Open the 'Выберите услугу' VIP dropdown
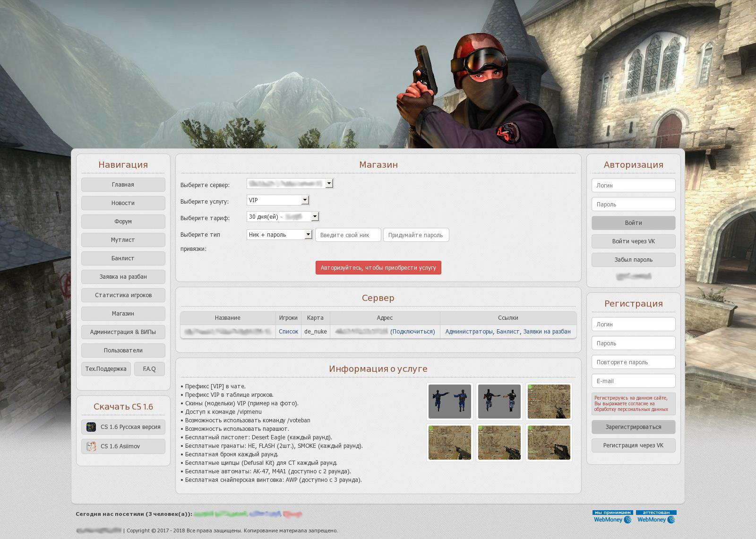756x539 pixels. pos(278,200)
